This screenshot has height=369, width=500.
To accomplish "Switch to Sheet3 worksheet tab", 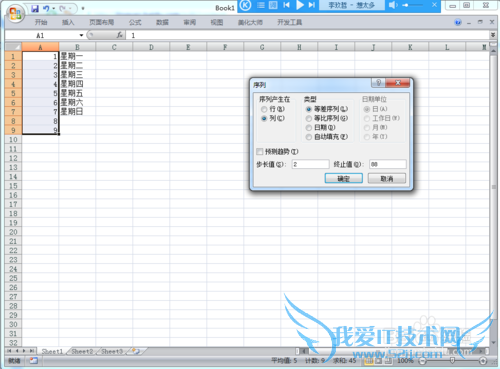I will (112, 351).
